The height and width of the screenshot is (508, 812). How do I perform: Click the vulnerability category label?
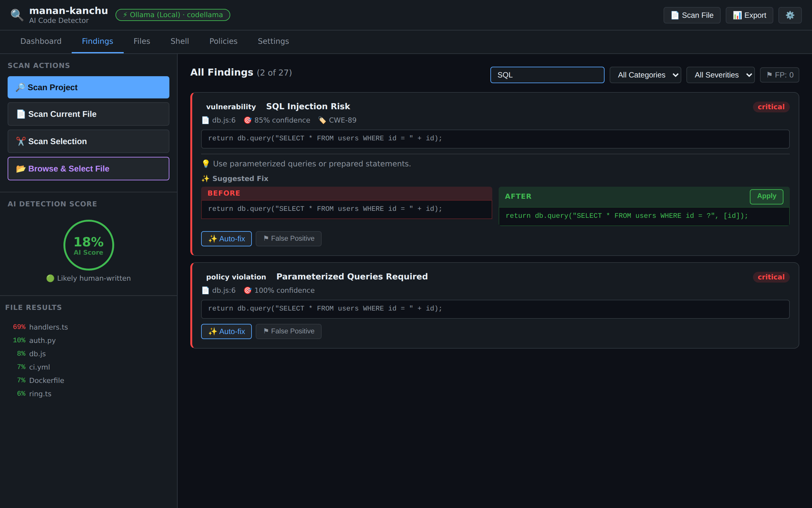231,107
